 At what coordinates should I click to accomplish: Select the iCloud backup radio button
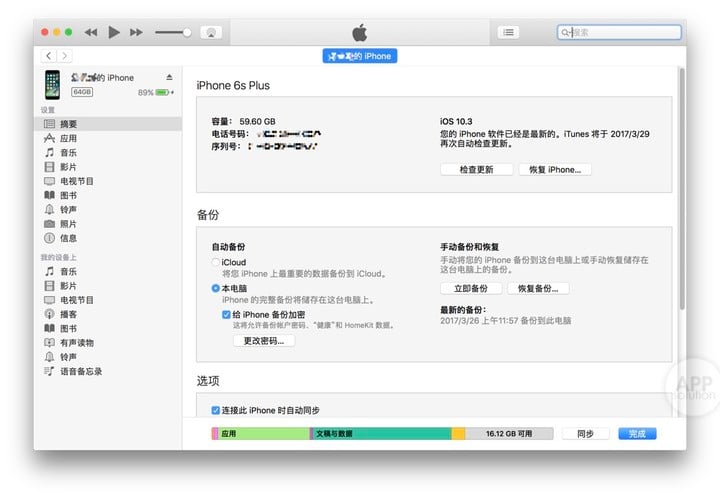[x=215, y=262]
